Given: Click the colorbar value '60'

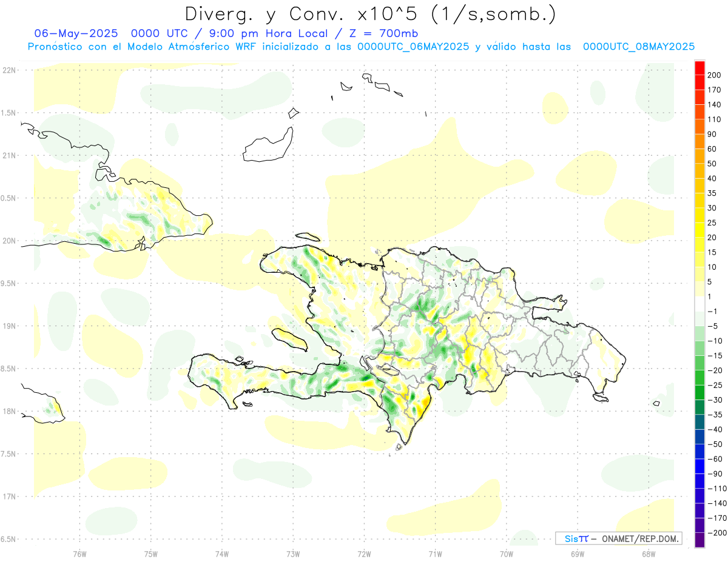Looking at the screenshot, I should coord(712,149).
